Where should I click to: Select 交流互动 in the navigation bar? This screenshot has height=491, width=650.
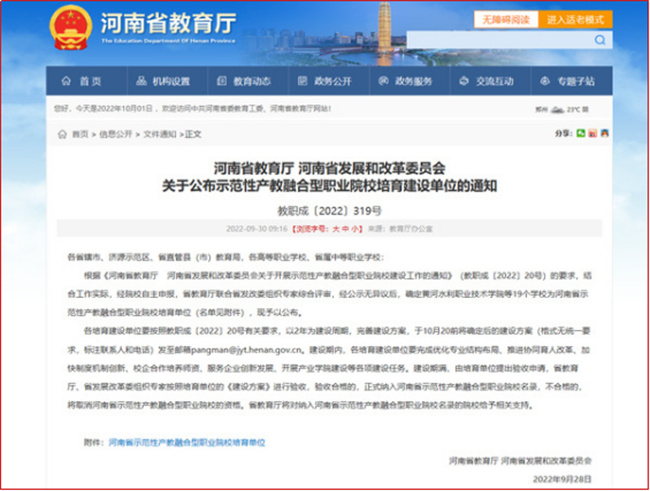tap(494, 81)
